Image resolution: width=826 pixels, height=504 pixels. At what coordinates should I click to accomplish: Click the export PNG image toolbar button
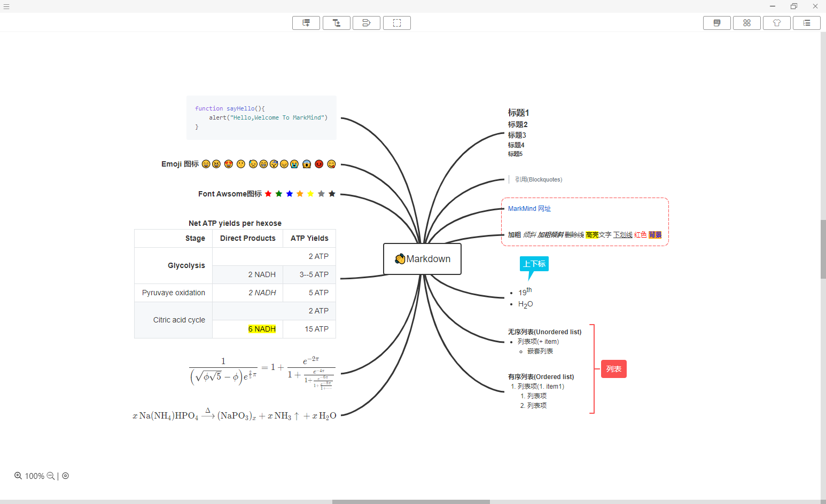[x=717, y=23]
